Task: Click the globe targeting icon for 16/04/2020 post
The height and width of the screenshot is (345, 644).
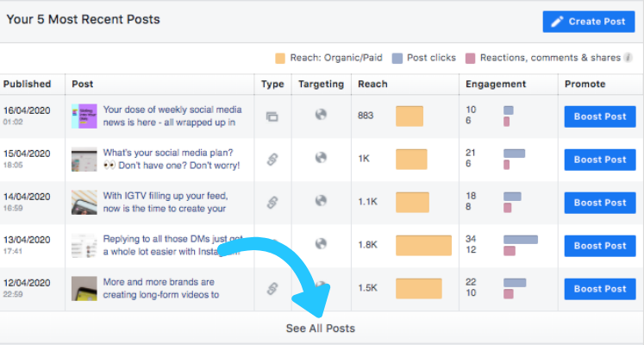Action: 321,114
